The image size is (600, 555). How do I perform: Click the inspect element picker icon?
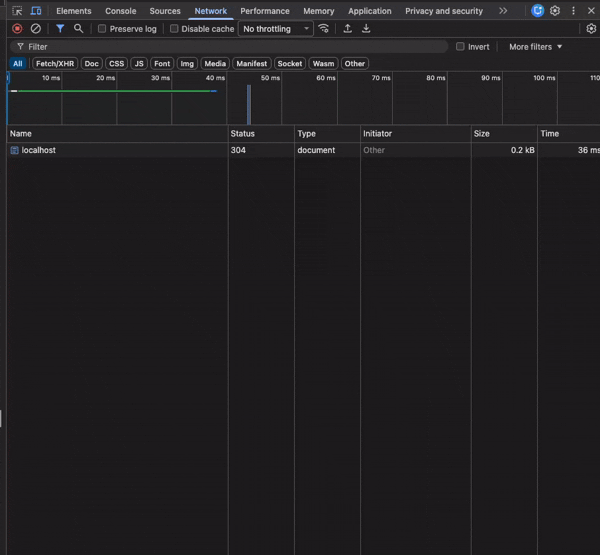[x=17, y=11]
